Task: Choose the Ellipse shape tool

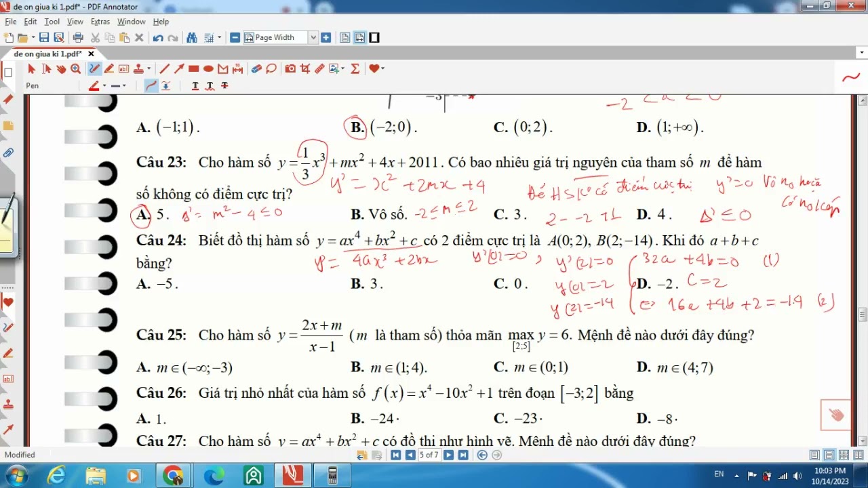Action: pyautogui.click(x=208, y=68)
